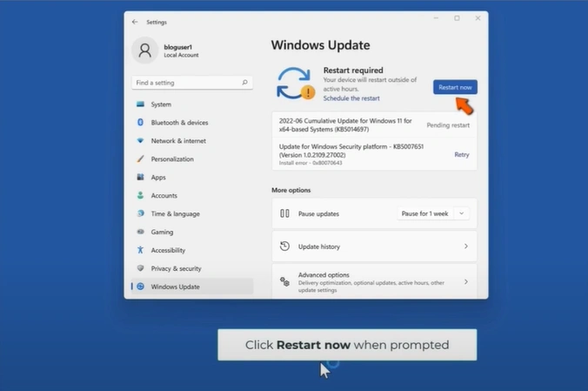Click the Personalization paintbrush icon
Screen dimensions: 588x391
point(140,159)
